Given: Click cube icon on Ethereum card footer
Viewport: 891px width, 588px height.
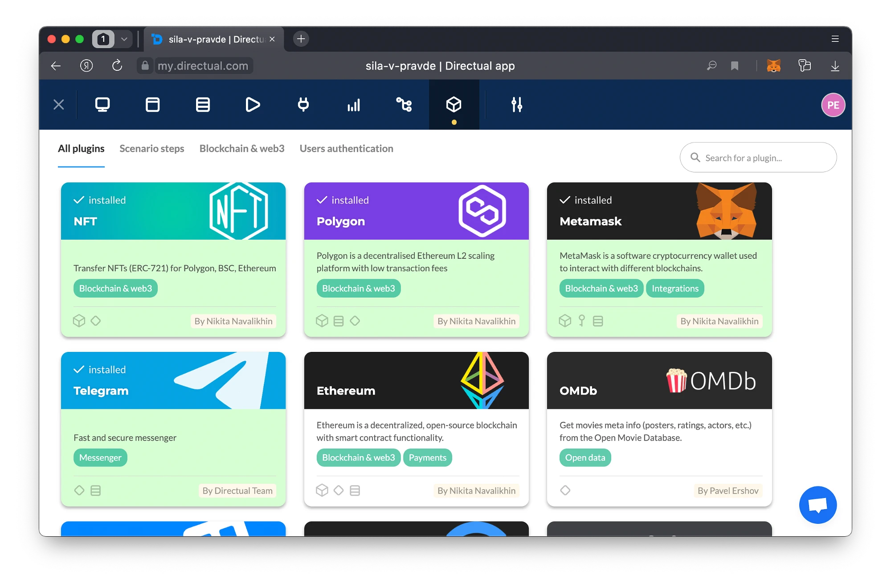Looking at the screenshot, I should click(322, 490).
